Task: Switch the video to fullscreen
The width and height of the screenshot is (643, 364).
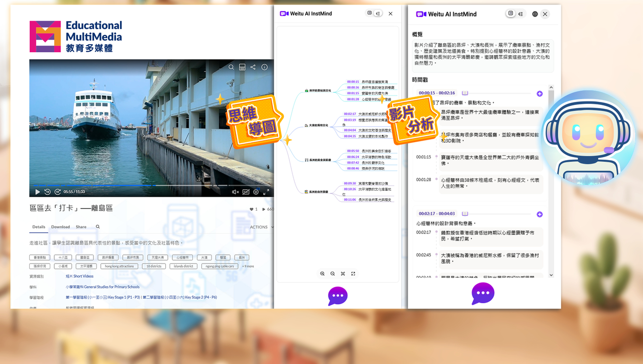Action: pyautogui.click(x=266, y=192)
